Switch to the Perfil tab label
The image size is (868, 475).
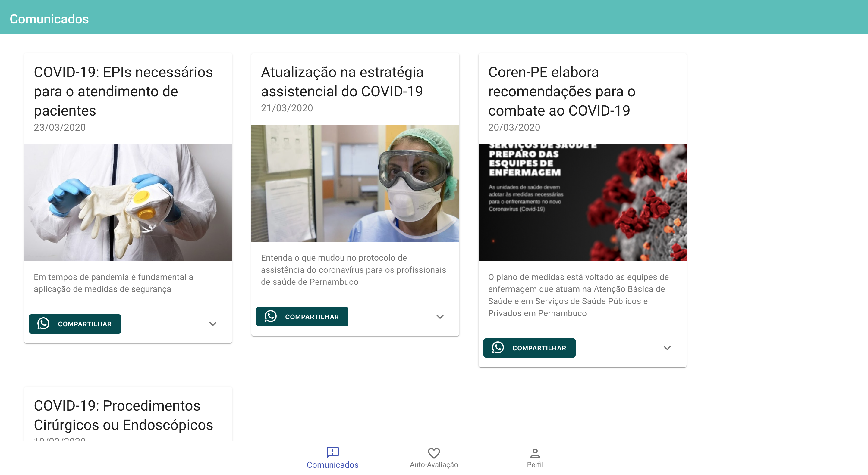pyautogui.click(x=535, y=464)
